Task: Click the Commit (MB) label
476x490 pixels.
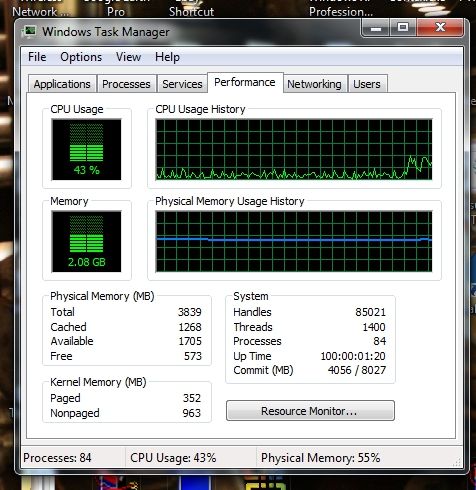Action: 263,370
